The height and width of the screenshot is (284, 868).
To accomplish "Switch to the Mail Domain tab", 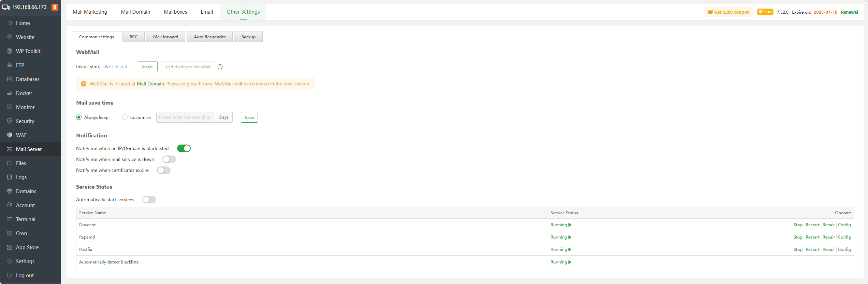I will point(135,12).
